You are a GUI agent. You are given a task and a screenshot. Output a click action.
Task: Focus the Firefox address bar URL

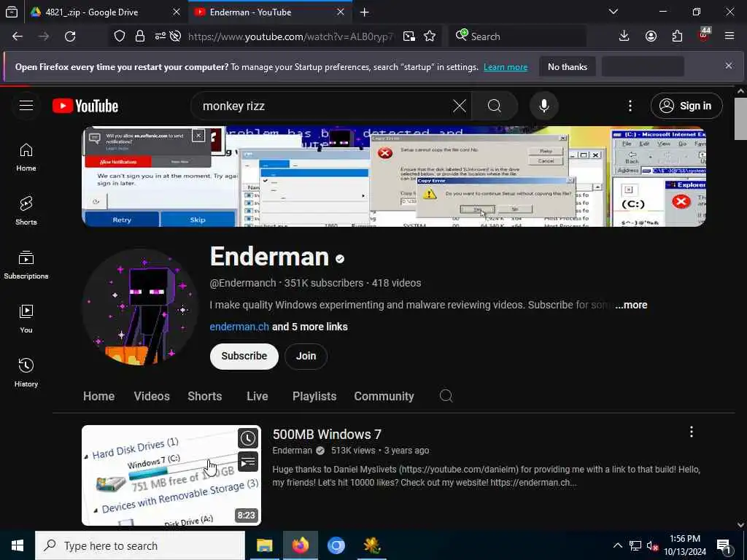pos(290,36)
